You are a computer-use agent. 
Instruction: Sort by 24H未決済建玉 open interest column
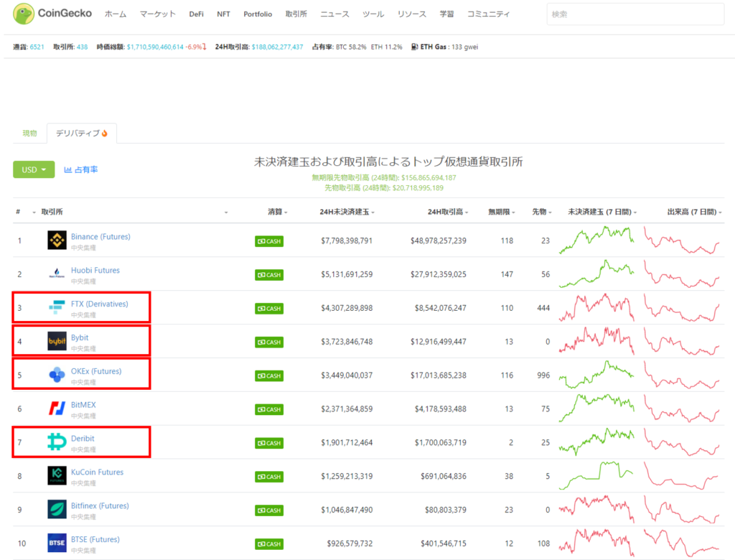click(x=347, y=212)
